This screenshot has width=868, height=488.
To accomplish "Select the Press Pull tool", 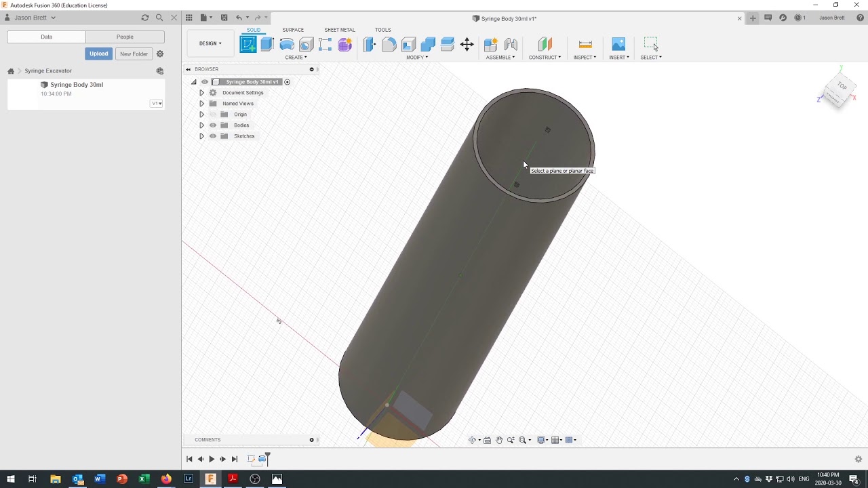I will 369,45.
